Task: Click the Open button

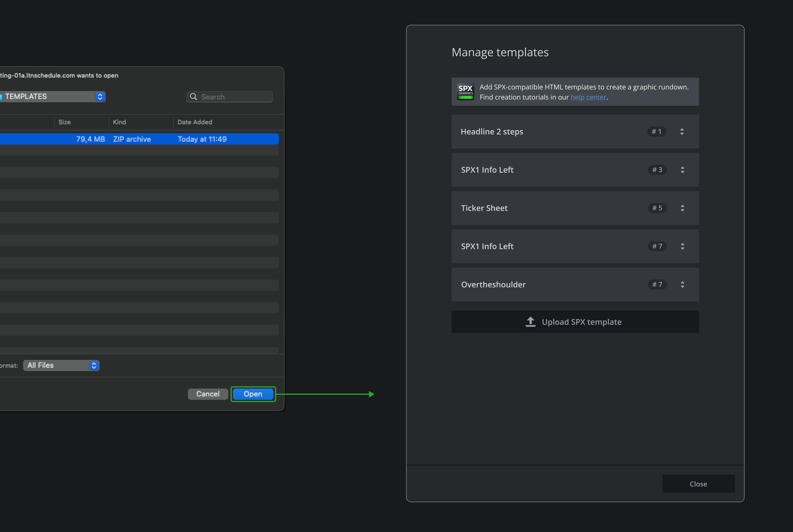Action: 253,394
